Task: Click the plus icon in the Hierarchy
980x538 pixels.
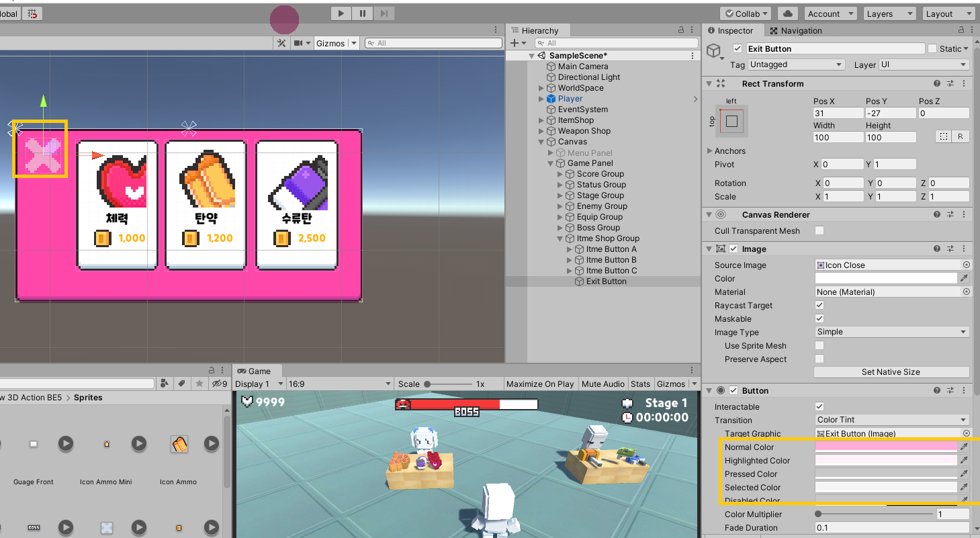Action: pyautogui.click(x=515, y=43)
